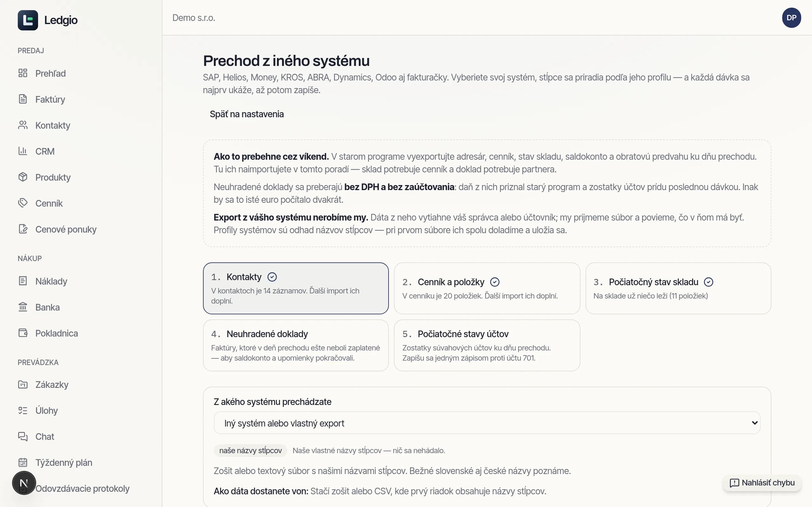
Task: Expand the source system dropdown
Action: pyautogui.click(x=487, y=423)
